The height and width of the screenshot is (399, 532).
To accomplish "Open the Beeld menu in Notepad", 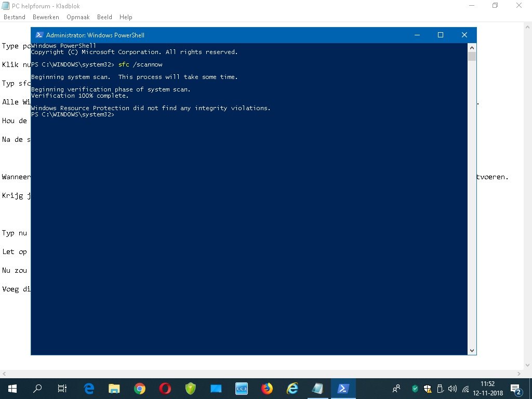I will [x=104, y=17].
